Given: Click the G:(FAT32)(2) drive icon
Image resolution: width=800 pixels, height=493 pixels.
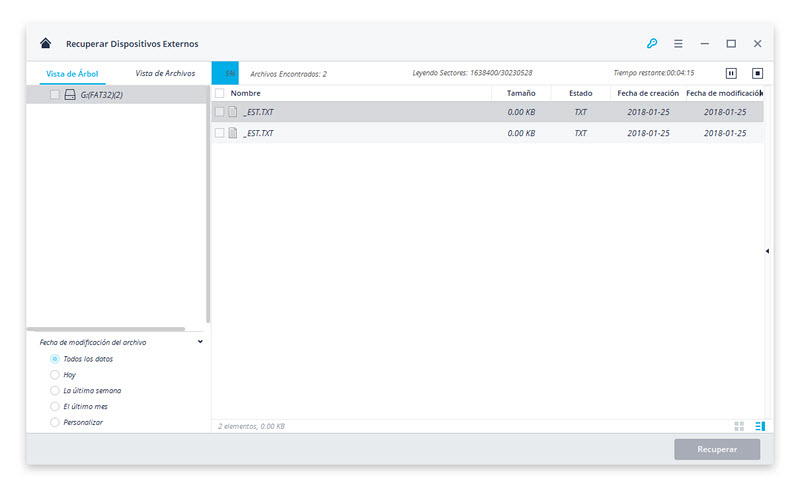Looking at the screenshot, I should point(70,94).
